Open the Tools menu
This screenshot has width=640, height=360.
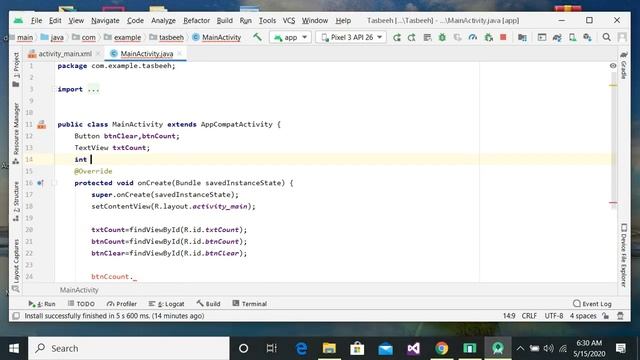267,20
